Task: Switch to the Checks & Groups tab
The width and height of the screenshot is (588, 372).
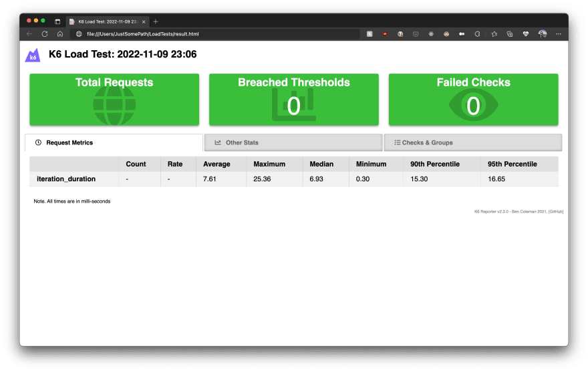Action: tap(473, 143)
